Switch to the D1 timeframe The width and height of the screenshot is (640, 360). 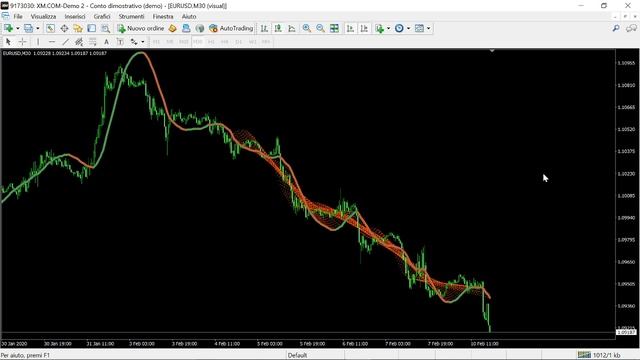(x=238, y=42)
